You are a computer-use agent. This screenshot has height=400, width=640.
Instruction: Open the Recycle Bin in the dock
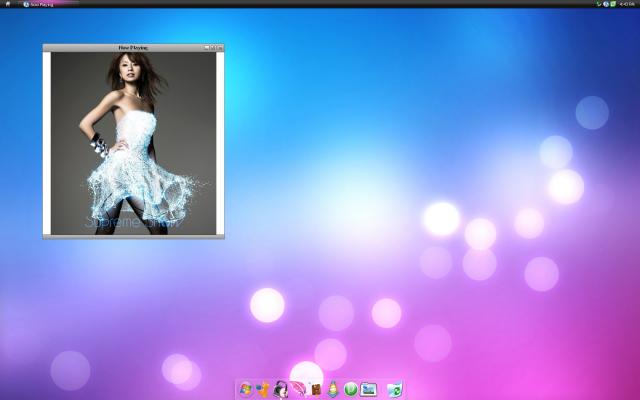pos(395,389)
